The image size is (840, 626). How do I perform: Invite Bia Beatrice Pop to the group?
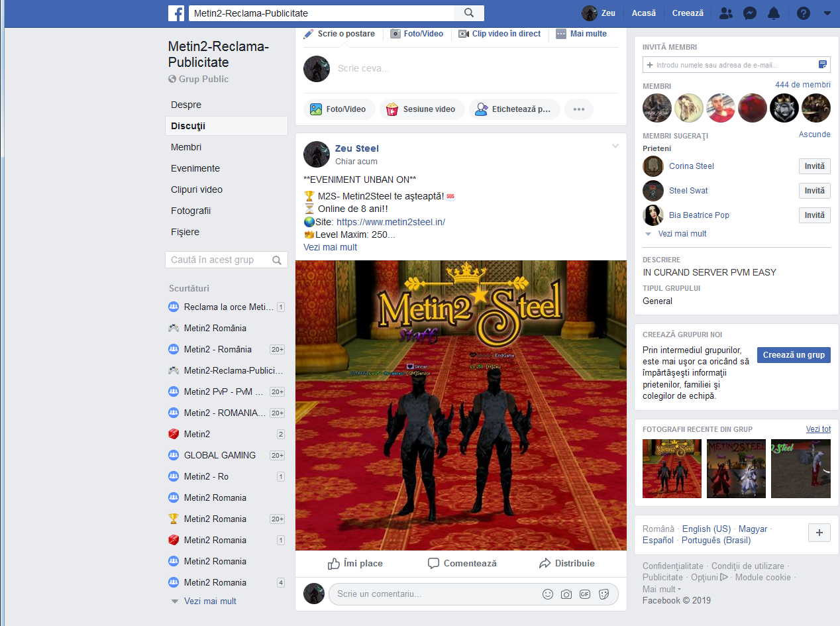pyautogui.click(x=815, y=215)
